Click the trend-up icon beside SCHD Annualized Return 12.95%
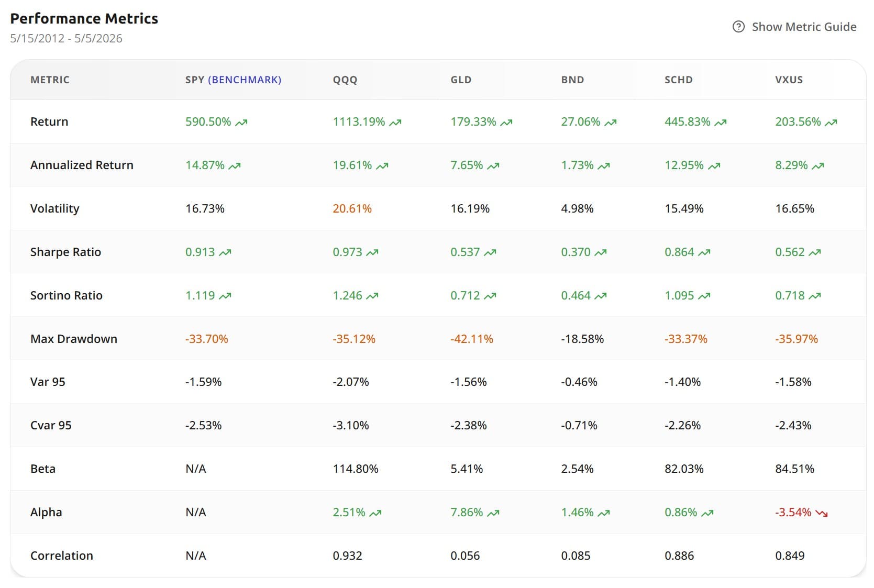Image resolution: width=874 pixels, height=588 pixels. click(714, 166)
